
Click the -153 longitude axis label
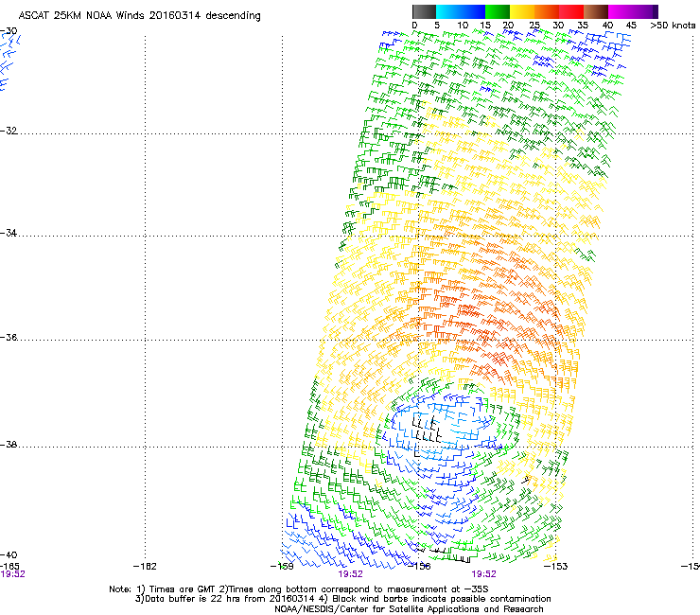pyautogui.click(x=556, y=567)
